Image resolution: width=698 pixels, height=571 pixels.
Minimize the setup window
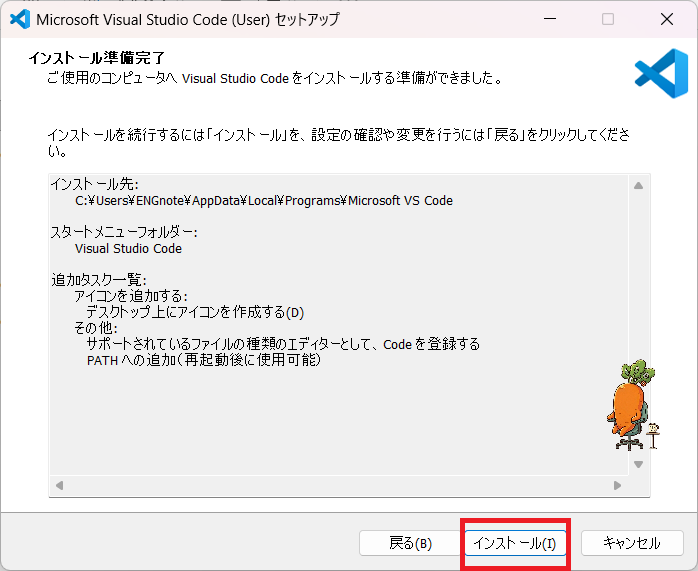point(550,19)
